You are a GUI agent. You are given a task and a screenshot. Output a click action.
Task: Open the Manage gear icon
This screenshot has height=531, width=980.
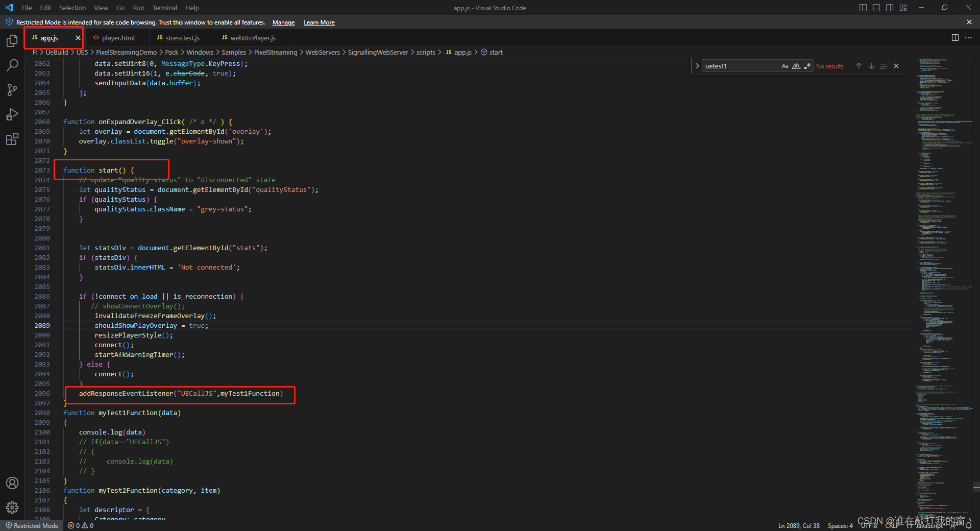coord(12,508)
